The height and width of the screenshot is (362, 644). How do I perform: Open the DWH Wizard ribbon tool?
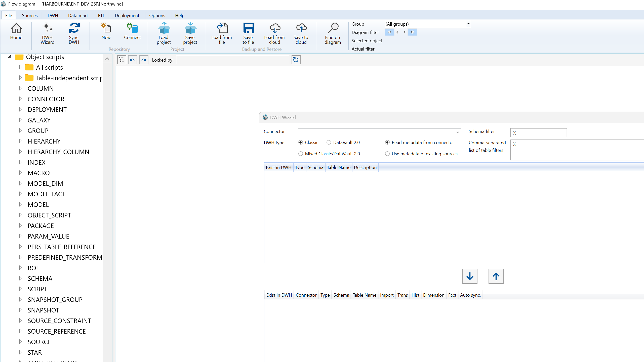[x=48, y=33]
